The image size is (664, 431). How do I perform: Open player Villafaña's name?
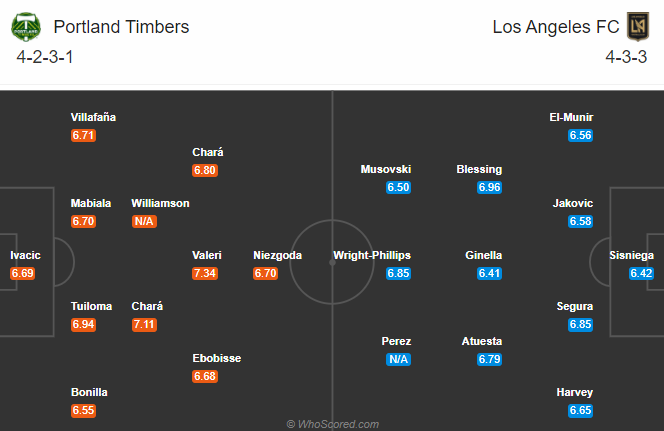click(93, 117)
